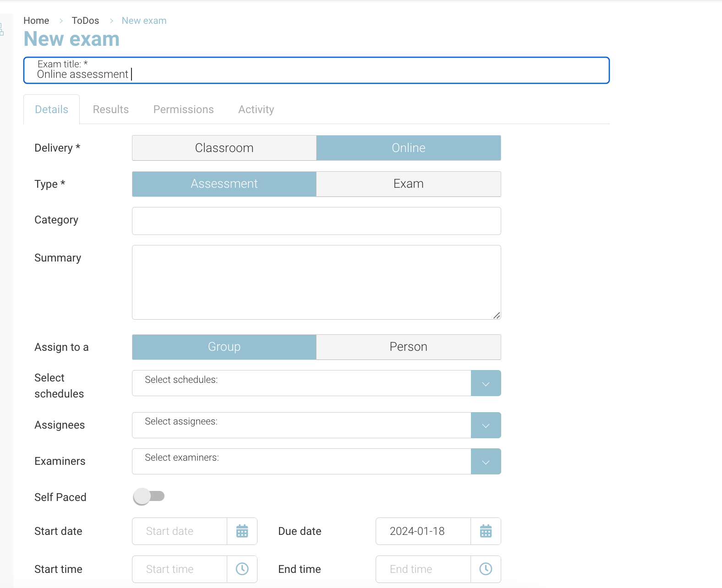Expand the Select assignees dropdown

point(486,425)
